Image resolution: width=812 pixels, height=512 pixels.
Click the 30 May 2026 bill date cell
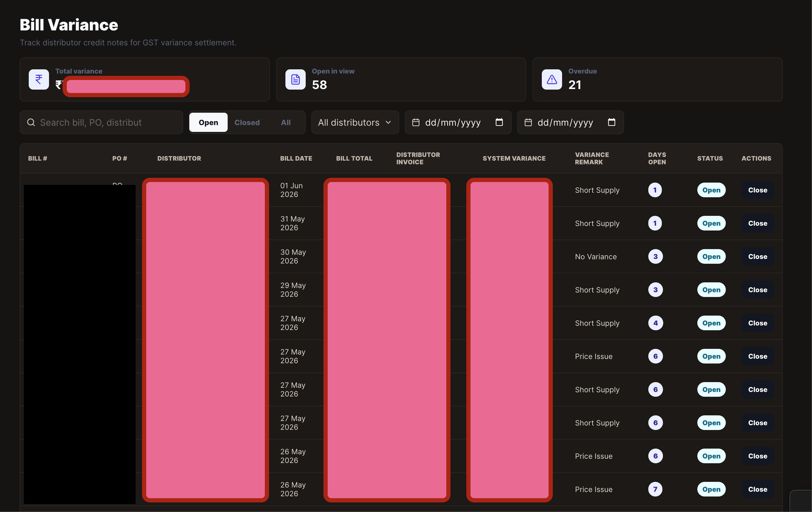tap(293, 257)
